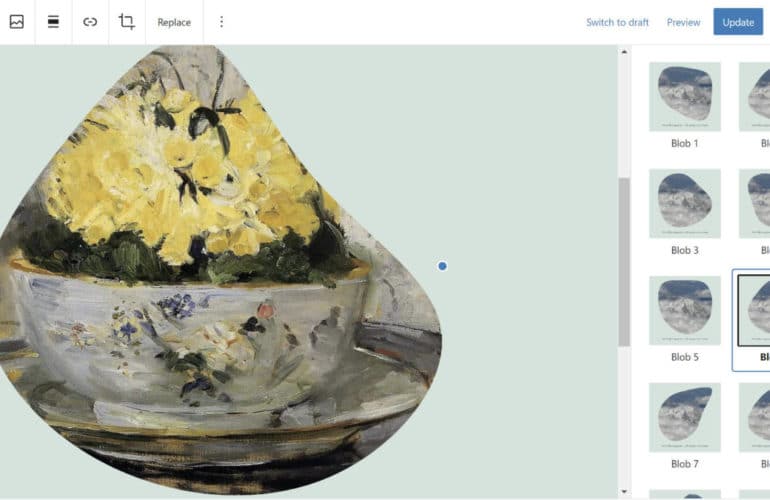The width and height of the screenshot is (770, 500).
Task: Click the image block type icon
Action: pyautogui.click(x=17, y=22)
